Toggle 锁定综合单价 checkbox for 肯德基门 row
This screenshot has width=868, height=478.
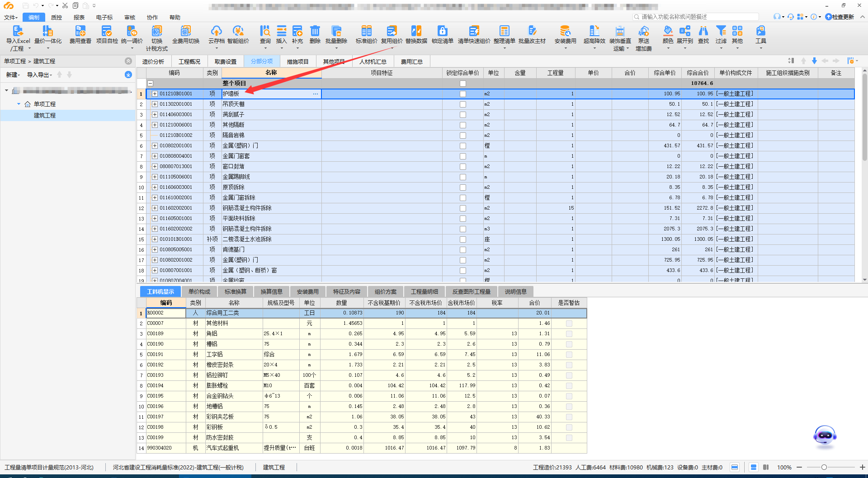tap(462, 250)
